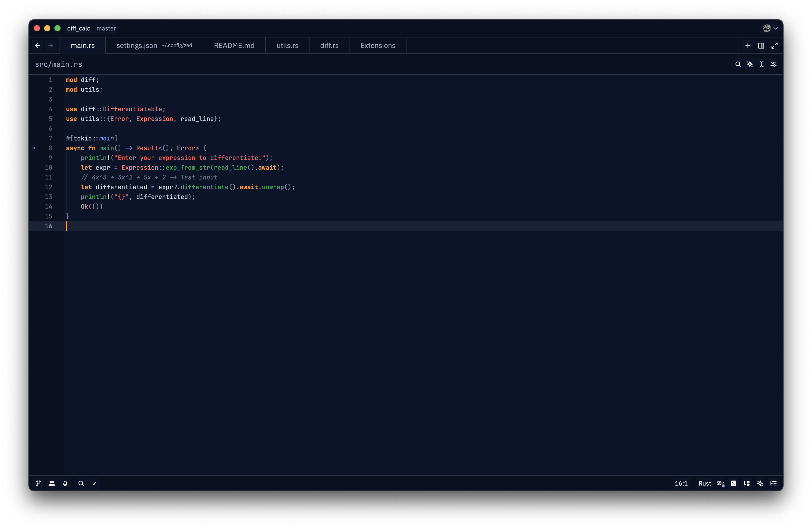Open the project panel branch icon
This screenshot has height=529, width=812.
38,483
